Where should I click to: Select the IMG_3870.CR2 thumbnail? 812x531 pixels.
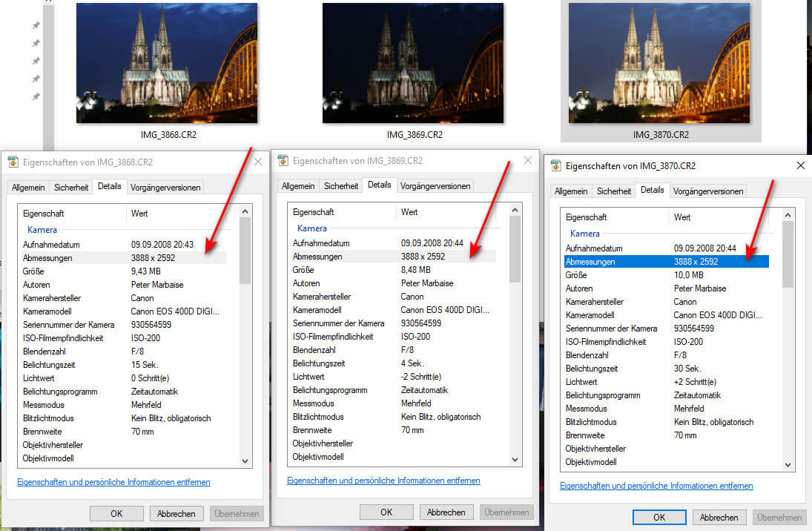tap(659, 63)
